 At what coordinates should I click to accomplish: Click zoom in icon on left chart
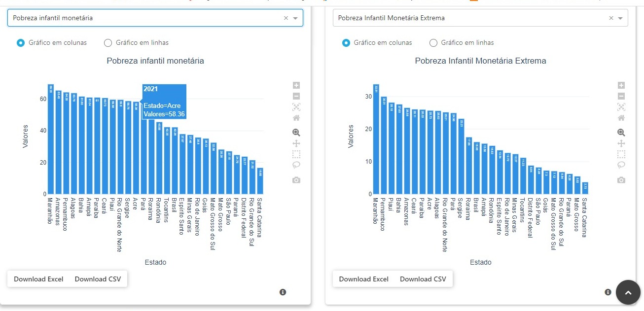(296, 85)
